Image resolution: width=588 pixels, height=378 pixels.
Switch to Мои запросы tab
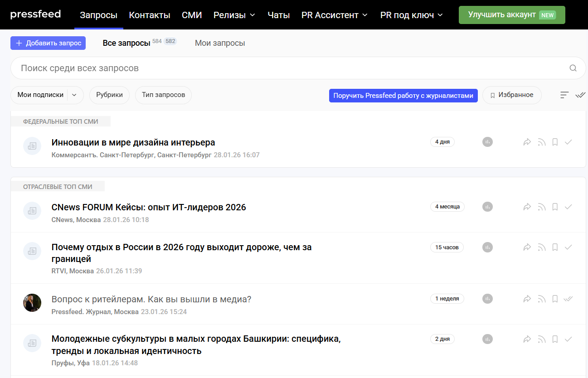coord(220,43)
